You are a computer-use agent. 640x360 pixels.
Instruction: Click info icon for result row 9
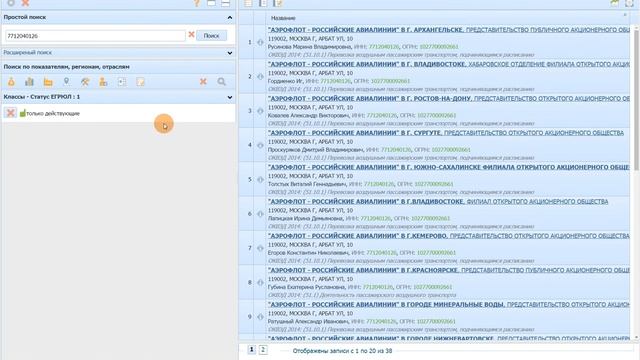260,316
